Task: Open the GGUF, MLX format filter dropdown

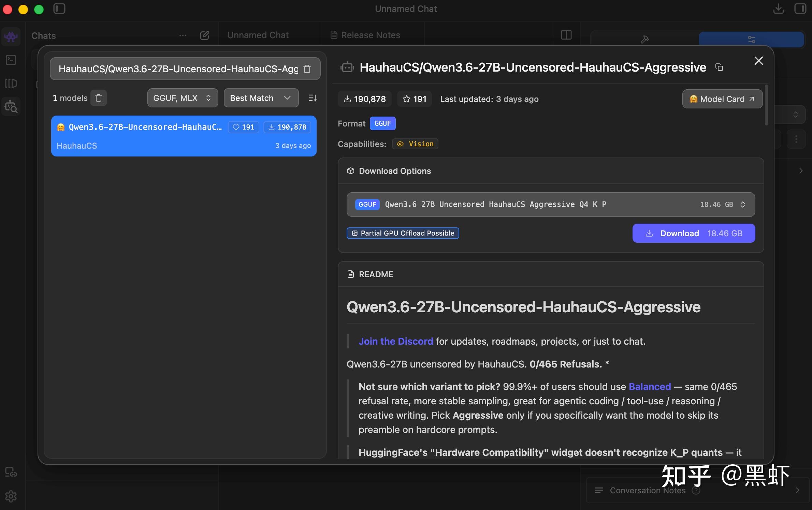Action: [x=183, y=98]
